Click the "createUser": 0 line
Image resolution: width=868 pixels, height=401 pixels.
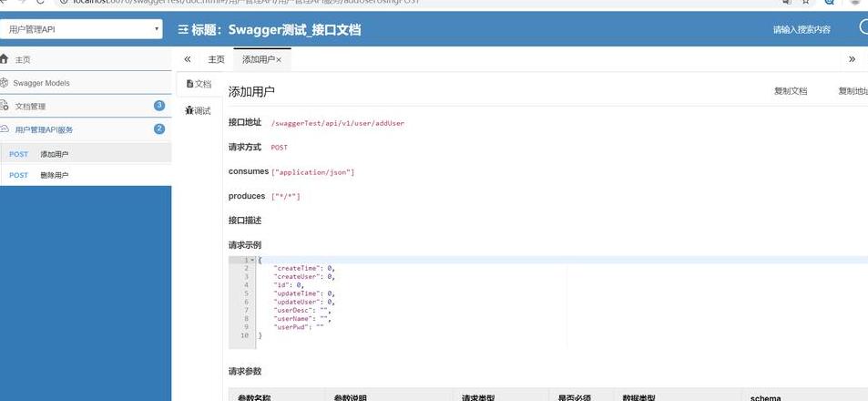point(304,276)
